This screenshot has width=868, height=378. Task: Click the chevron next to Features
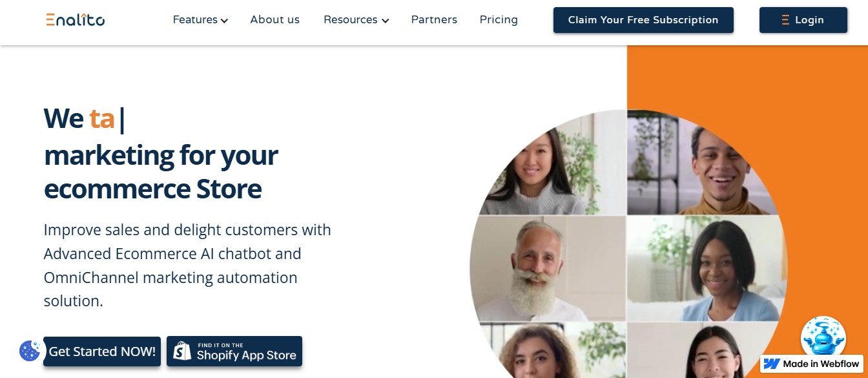point(224,21)
